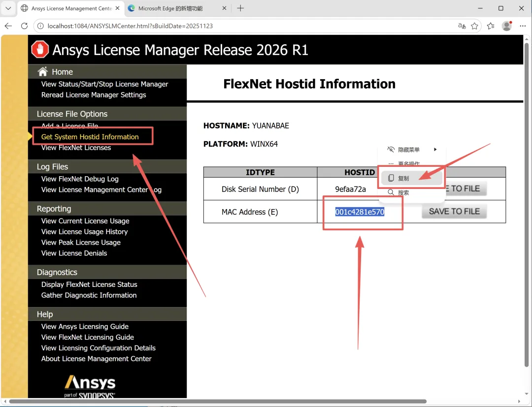Click the copy icon beside 复制
The height and width of the screenshot is (407, 532).
tap(391, 178)
